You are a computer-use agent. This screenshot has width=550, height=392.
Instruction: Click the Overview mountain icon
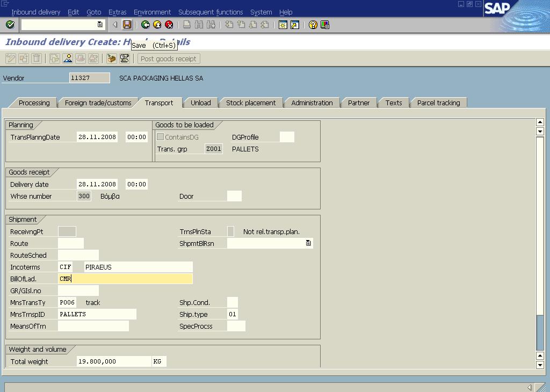68,59
